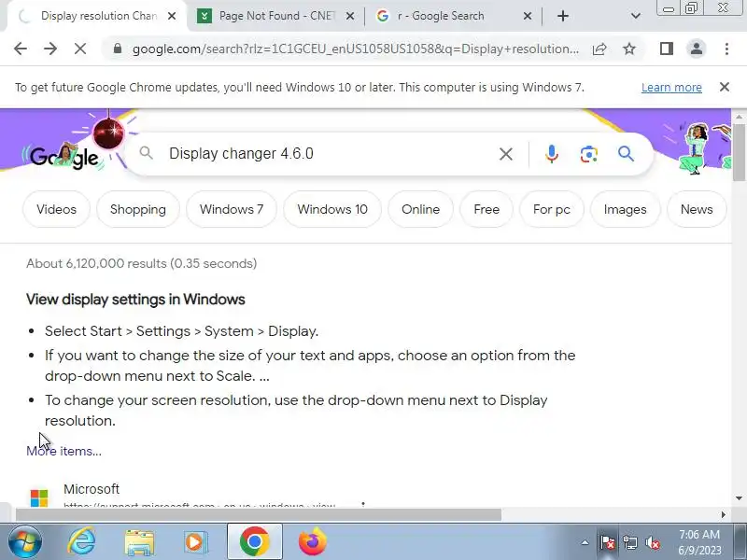747x560 pixels.
Task: Open Windows Explorer from taskbar
Action: (139, 541)
